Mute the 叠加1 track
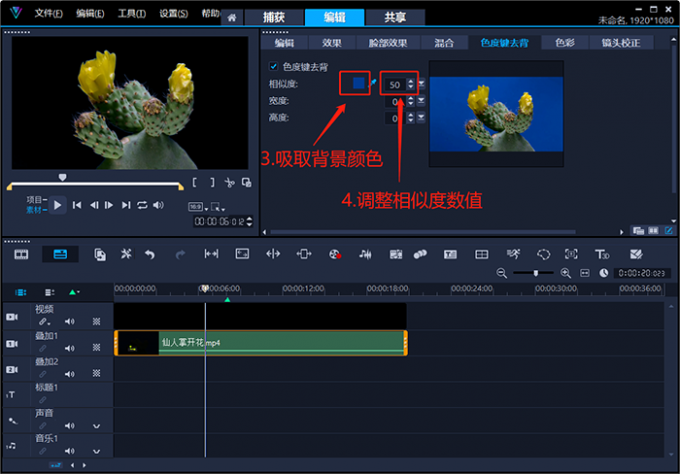This screenshot has width=680, height=474. [69, 348]
